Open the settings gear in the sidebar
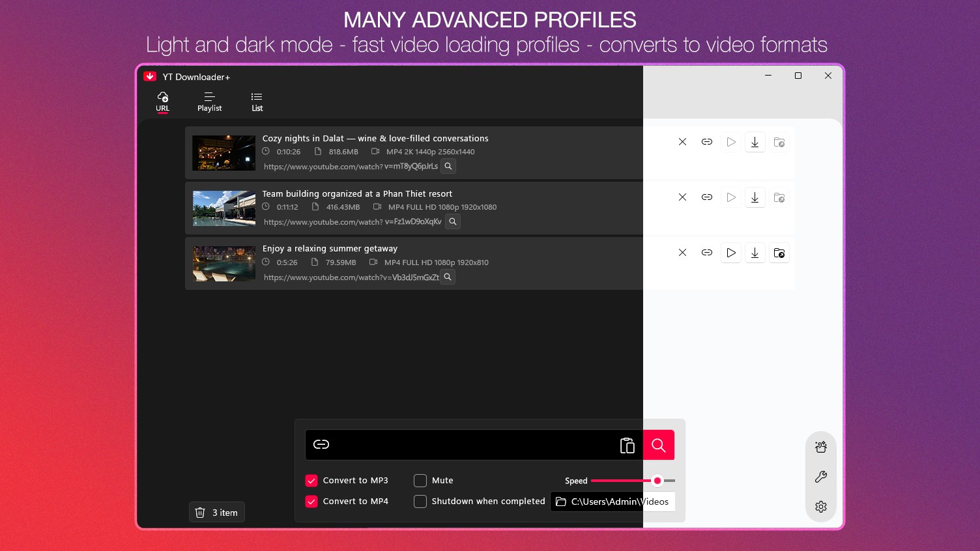 coord(820,506)
